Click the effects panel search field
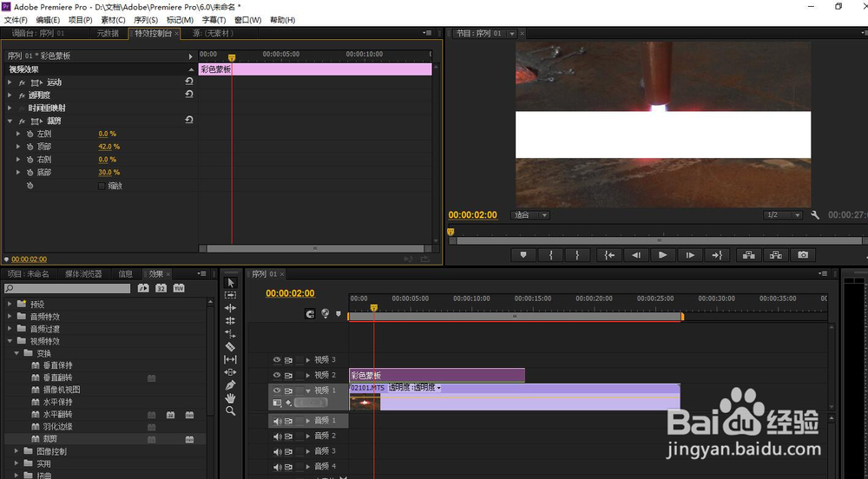Viewport: 868px width, 479px height. tap(68, 288)
